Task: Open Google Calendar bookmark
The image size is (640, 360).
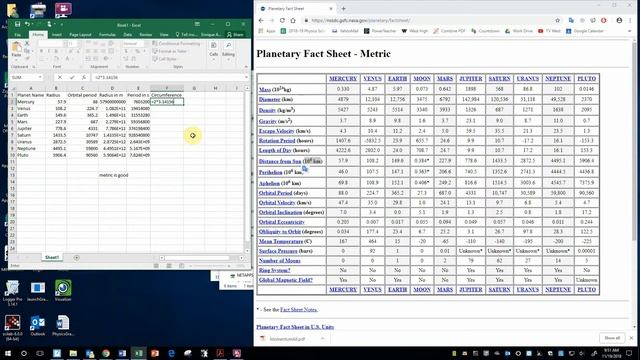Action: (584, 31)
